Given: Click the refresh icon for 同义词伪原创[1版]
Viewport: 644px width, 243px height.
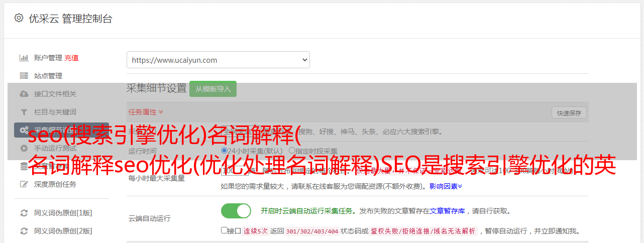Looking at the screenshot, I should [x=24, y=213].
